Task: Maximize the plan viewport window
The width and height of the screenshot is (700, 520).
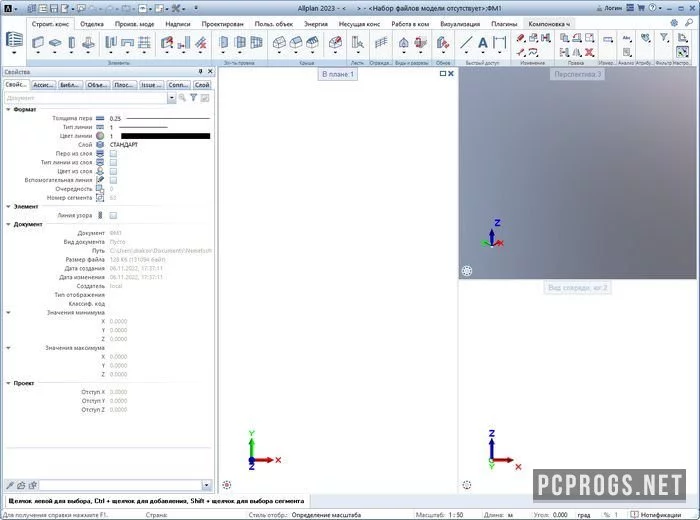Action: coord(442,74)
